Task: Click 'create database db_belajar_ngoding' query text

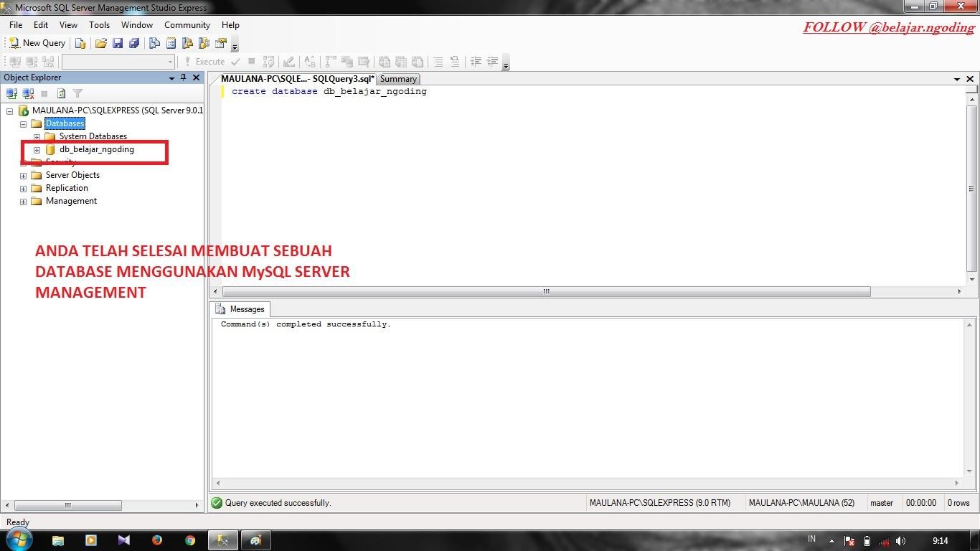Action: [x=329, y=91]
